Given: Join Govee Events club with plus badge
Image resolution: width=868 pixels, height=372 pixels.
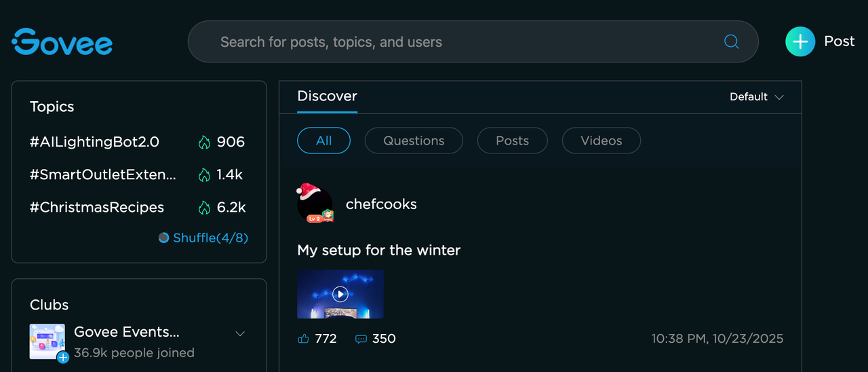Looking at the screenshot, I should tap(63, 357).
